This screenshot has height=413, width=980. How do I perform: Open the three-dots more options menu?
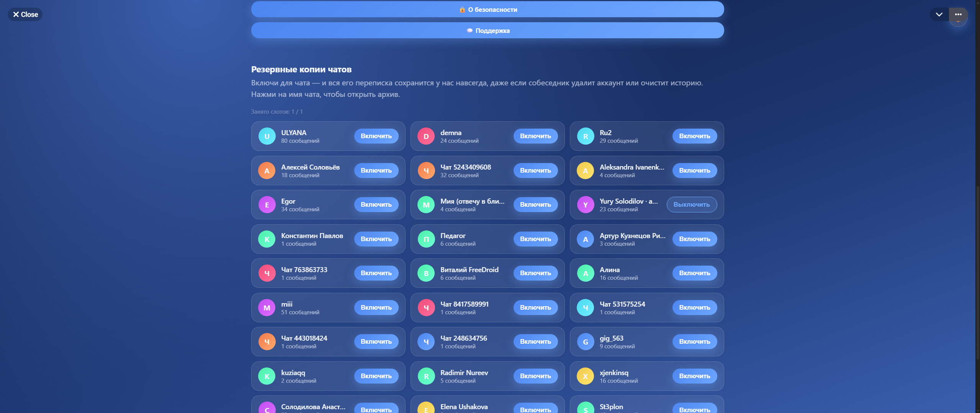tap(958, 15)
